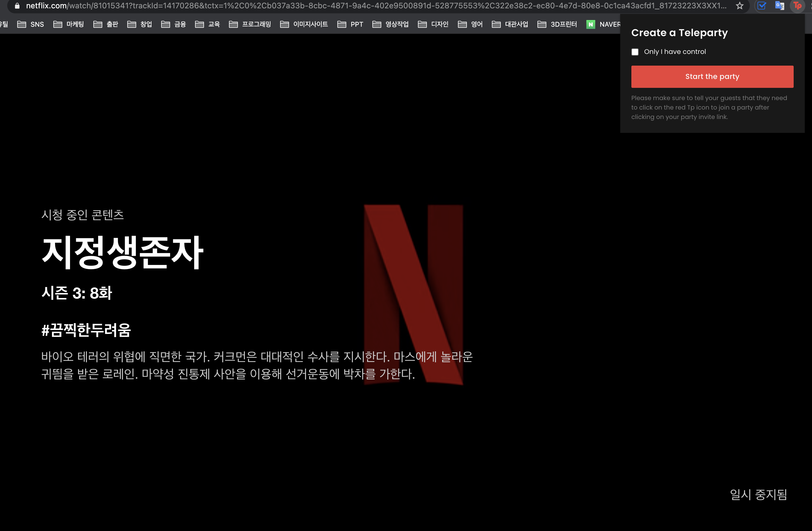Open the 마케팅 bookmark folder
The width and height of the screenshot is (812, 531).
pyautogui.click(x=69, y=24)
